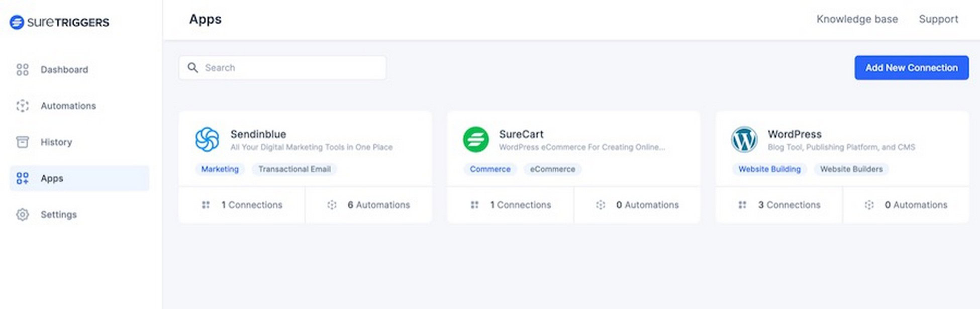Image resolution: width=980 pixels, height=309 pixels.
Task: Go to Apps in the sidebar
Action: coord(79,178)
